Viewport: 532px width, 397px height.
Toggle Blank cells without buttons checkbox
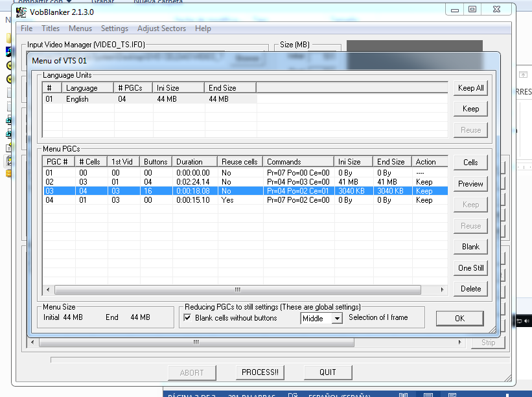coord(187,318)
